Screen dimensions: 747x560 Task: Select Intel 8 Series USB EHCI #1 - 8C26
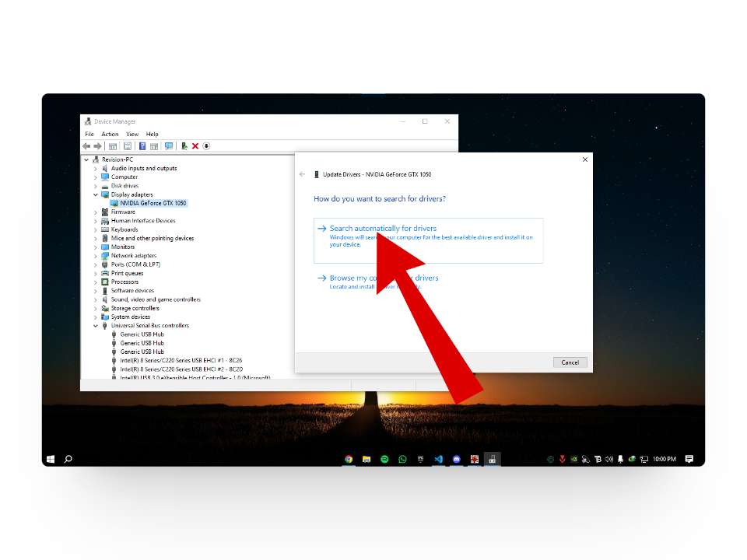pos(181,360)
